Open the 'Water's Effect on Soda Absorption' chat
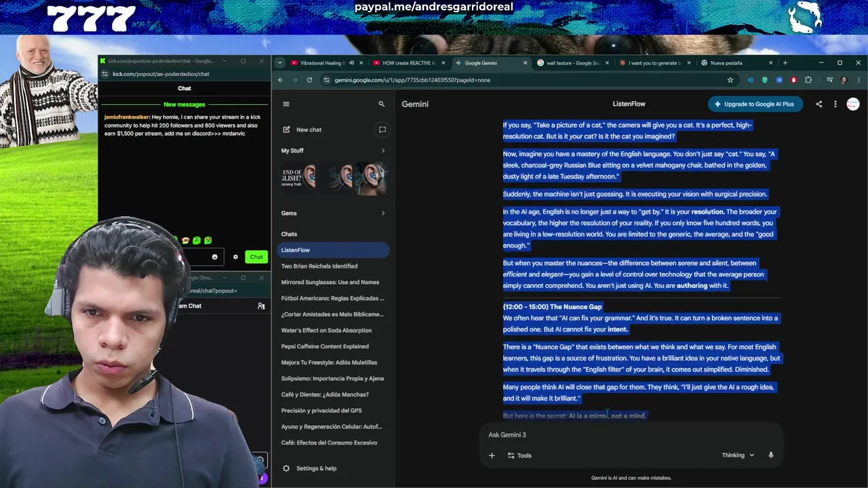 coord(332,330)
